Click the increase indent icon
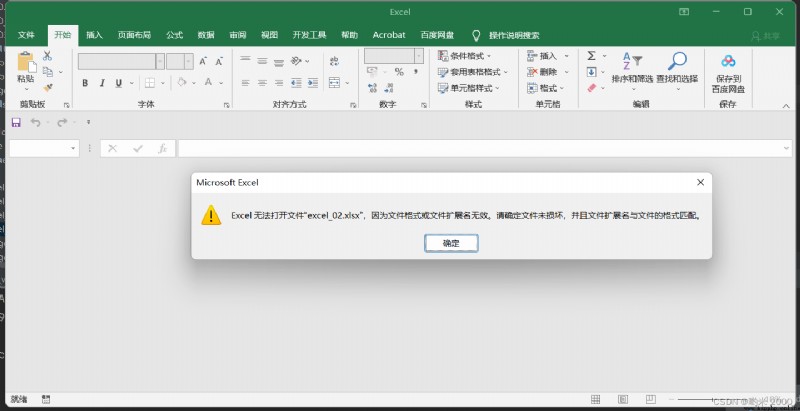 click(x=313, y=83)
